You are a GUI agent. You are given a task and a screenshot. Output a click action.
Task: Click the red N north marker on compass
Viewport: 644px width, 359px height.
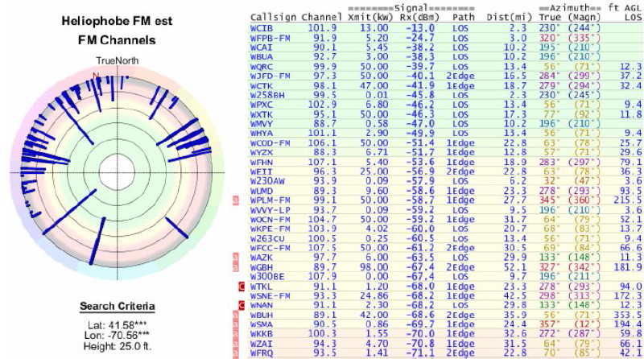[95, 77]
